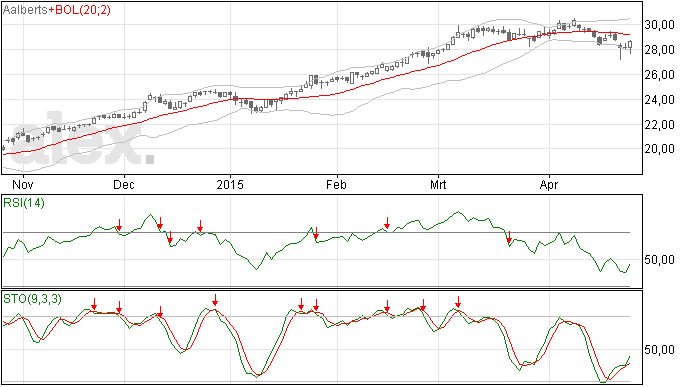Click the 2015 date axis label
The width and height of the screenshot is (690, 387).
[x=230, y=184]
